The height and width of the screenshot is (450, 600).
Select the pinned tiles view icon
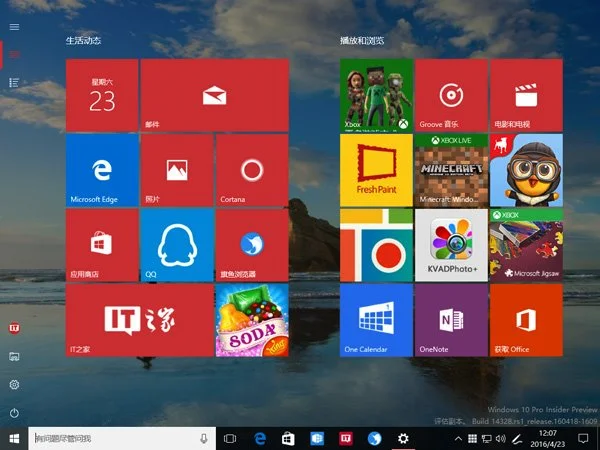tap(14, 54)
